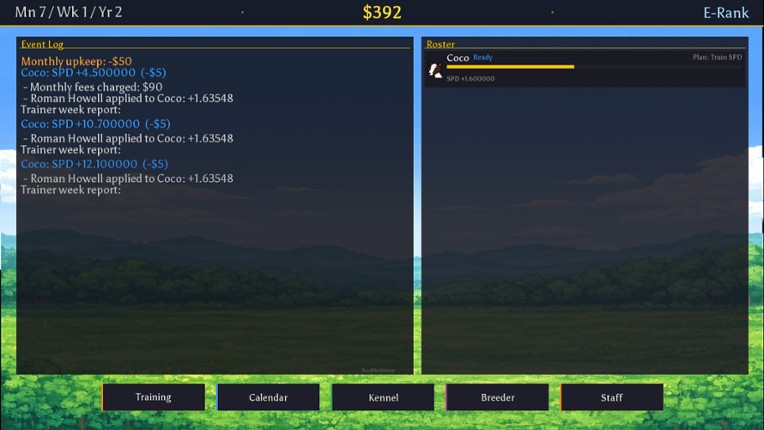
Task: Select Coco's name in the Roster
Action: click(458, 58)
